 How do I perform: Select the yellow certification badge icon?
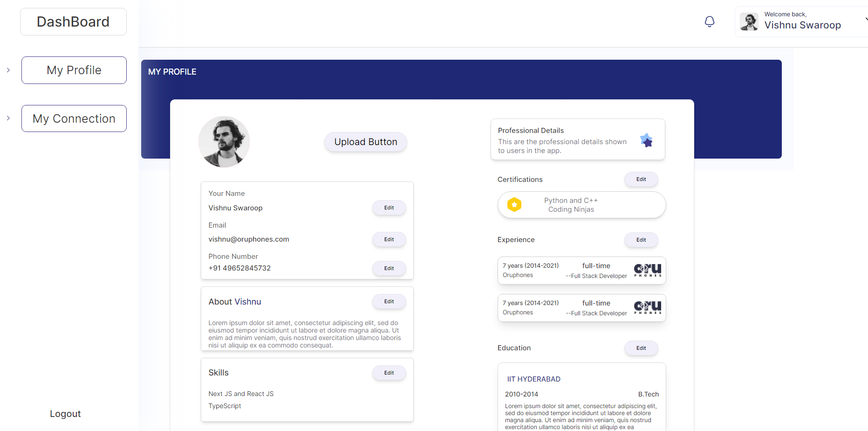tap(514, 204)
